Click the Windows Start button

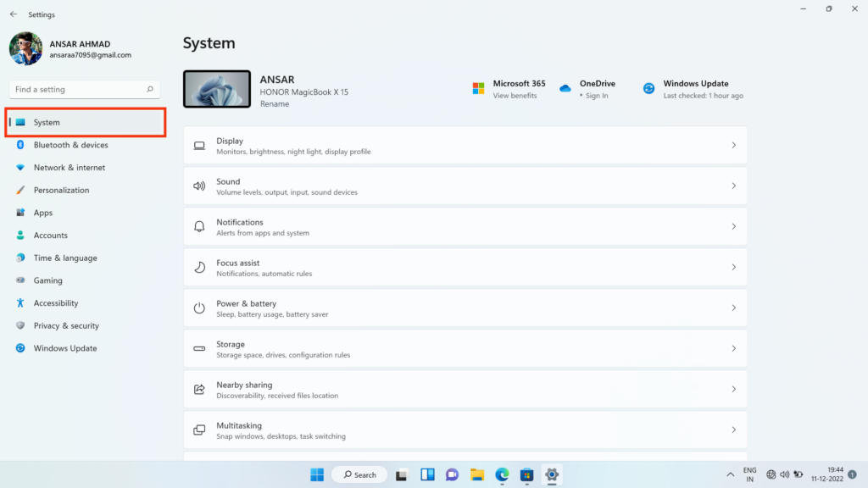[x=317, y=474]
